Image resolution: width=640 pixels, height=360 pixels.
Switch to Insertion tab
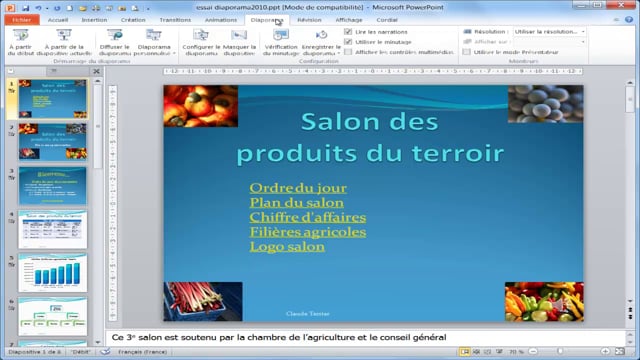[x=94, y=20]
